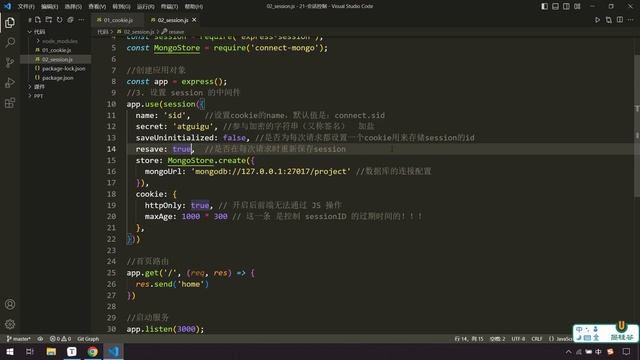This screenshot has width=640, height=360.
Task: Click the VS Code logo in title bar
Action: pyautogui.click(x=8, y=6)
